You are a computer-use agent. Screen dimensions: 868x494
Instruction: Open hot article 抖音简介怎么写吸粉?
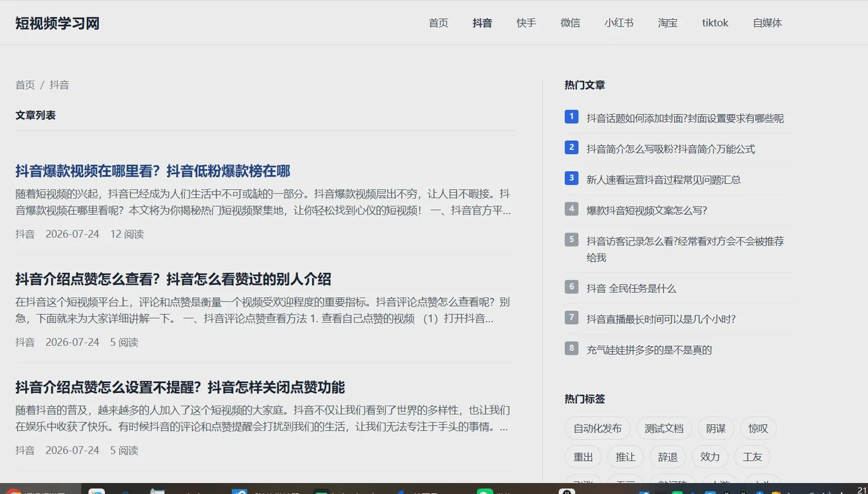pos(671,149)
